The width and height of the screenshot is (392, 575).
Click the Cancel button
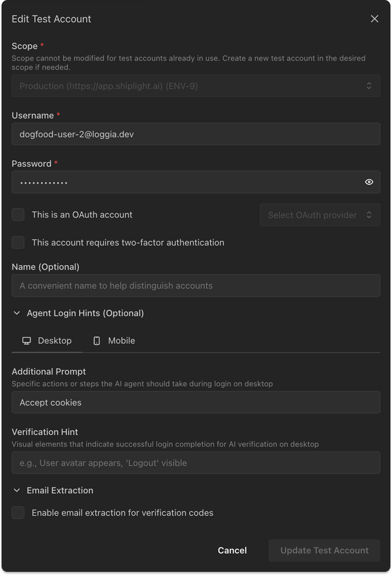232,550
